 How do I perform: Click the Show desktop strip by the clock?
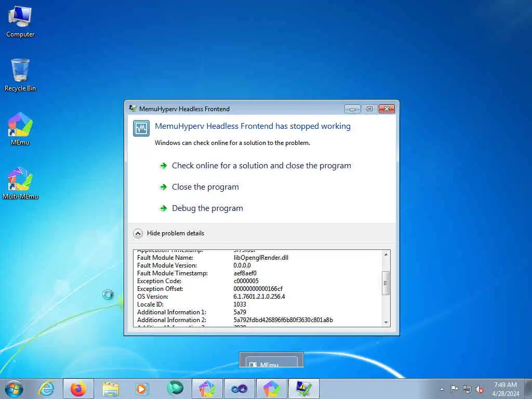click(528, 389)
